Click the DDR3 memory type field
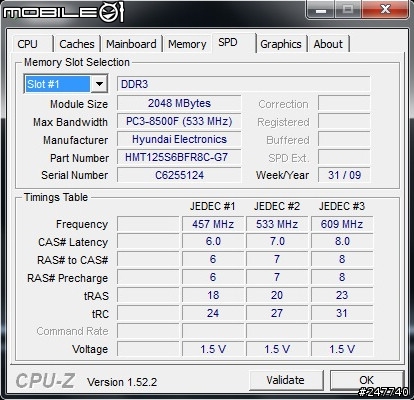 coord(244,84)
